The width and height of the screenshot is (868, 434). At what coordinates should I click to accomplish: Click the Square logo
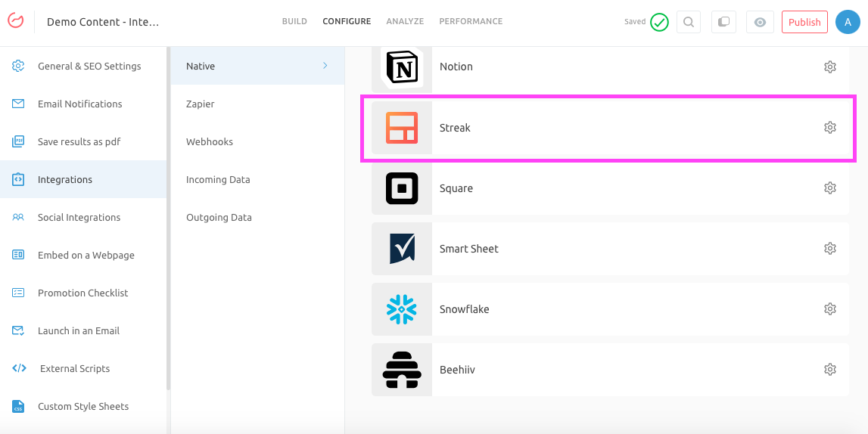(402, 188)
